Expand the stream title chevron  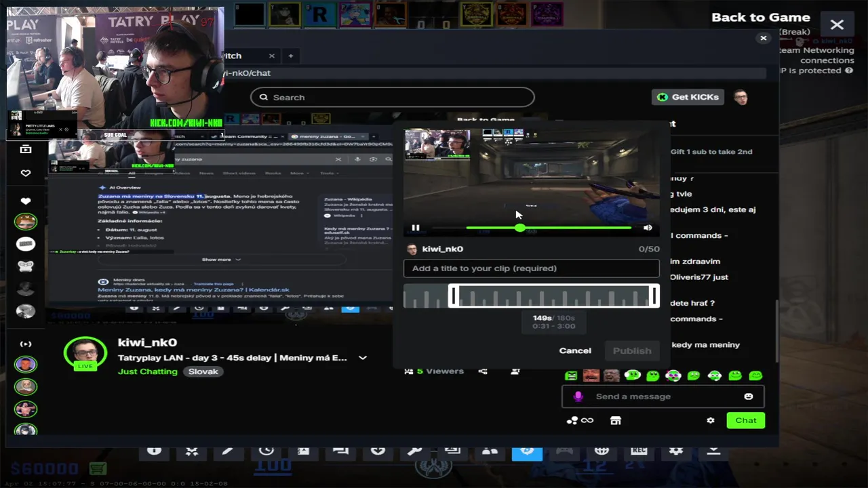coord(363,358)
